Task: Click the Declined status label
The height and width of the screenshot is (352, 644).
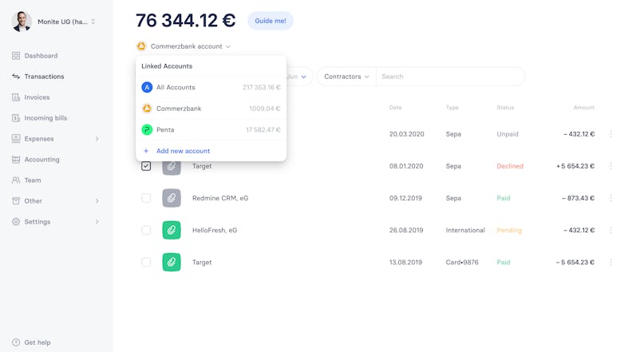Action: pos(510,166)
